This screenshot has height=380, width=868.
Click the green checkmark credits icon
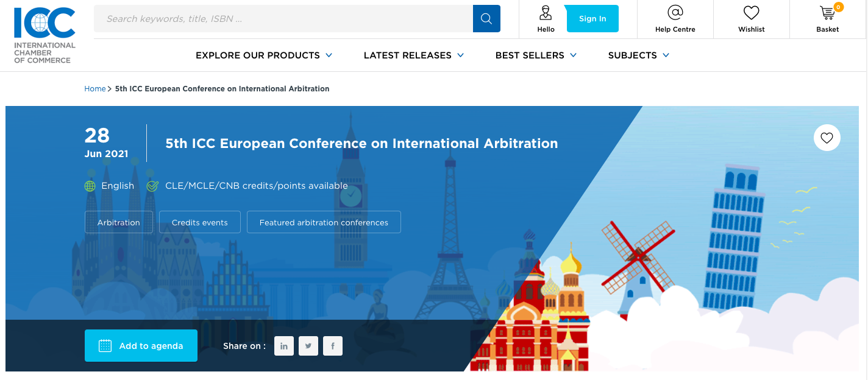coord(152,186)
